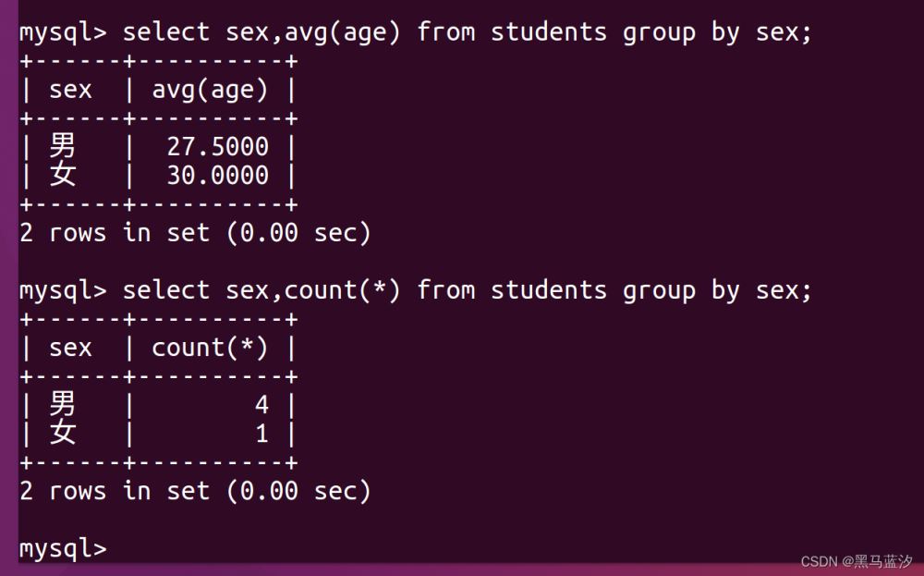Screen dimensions: 924x576
Task: Click rows-in-set message below avg(age) table
Action: pyautogui.click(x=195, y=233)
